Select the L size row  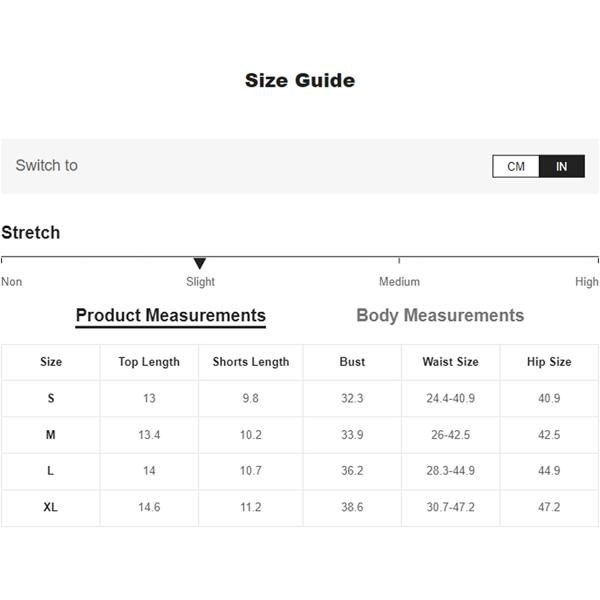(300, 471)
